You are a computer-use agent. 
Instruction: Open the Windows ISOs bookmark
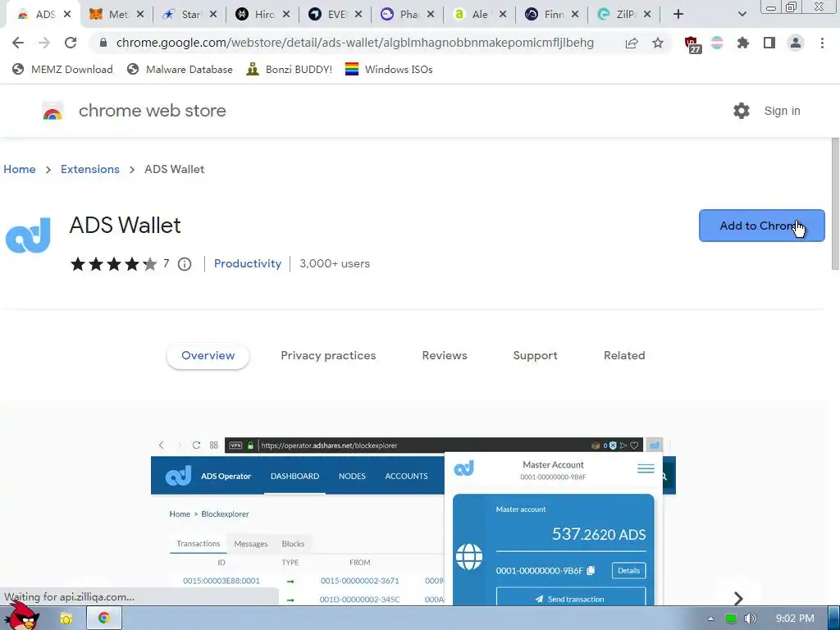(389, 69)
